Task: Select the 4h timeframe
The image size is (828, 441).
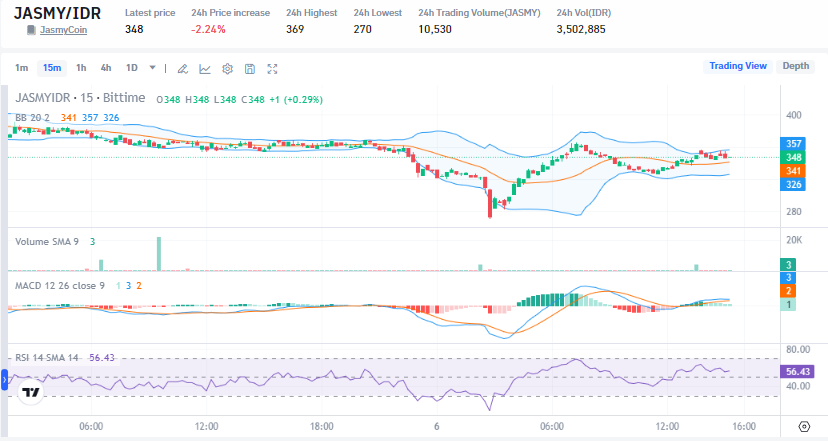Action: point(106,68)
